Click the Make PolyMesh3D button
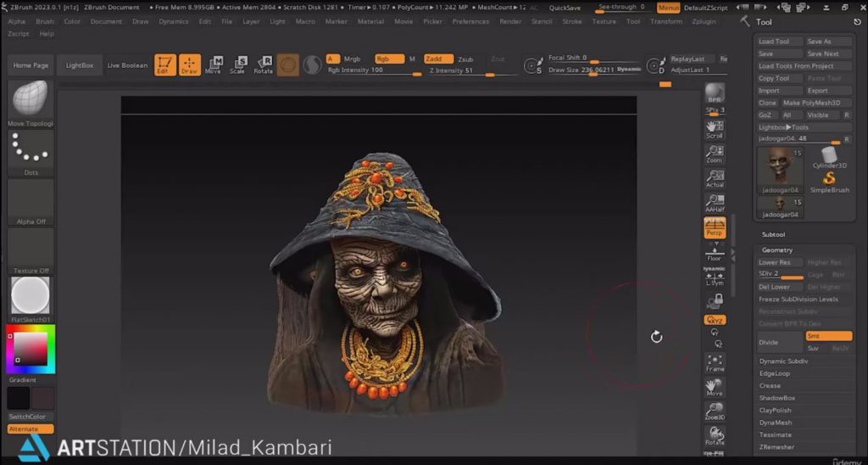Image resolution: width=868 pixels, height=465 pixels. 816,103
